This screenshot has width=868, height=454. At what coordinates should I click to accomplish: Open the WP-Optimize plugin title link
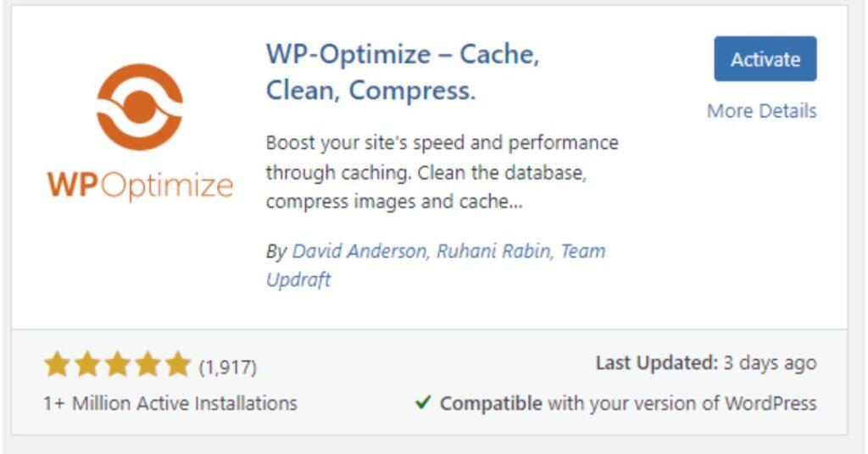403,72
